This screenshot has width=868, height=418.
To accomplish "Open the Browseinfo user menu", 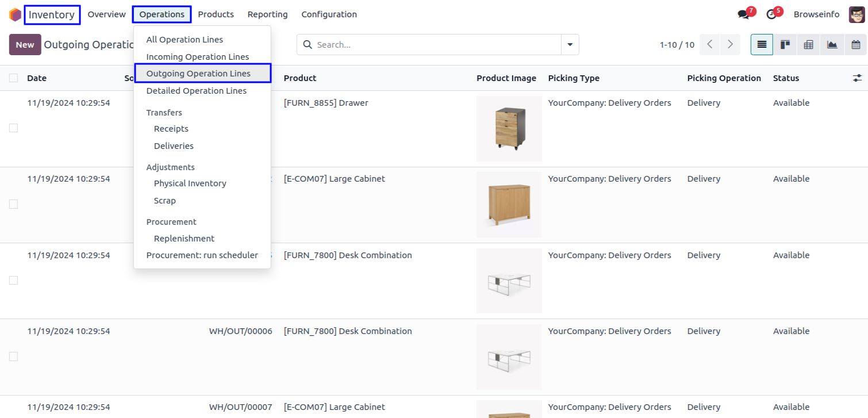I will coord(816,14).
